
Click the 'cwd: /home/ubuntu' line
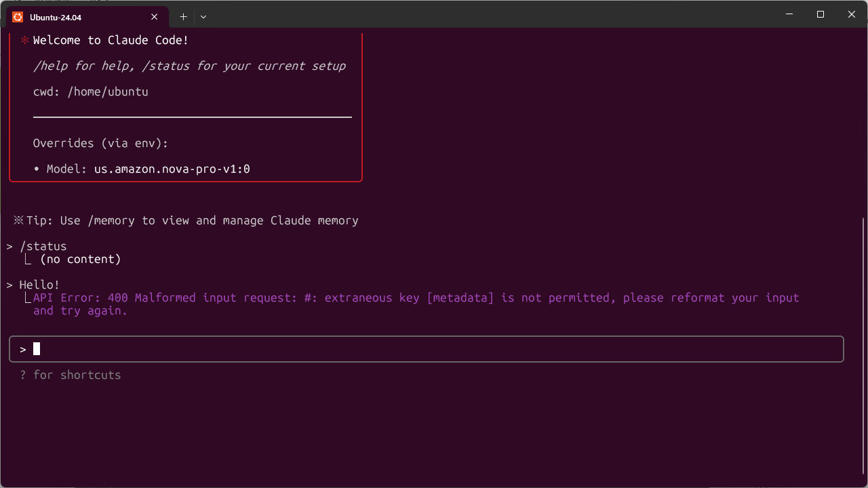(91, 91)
